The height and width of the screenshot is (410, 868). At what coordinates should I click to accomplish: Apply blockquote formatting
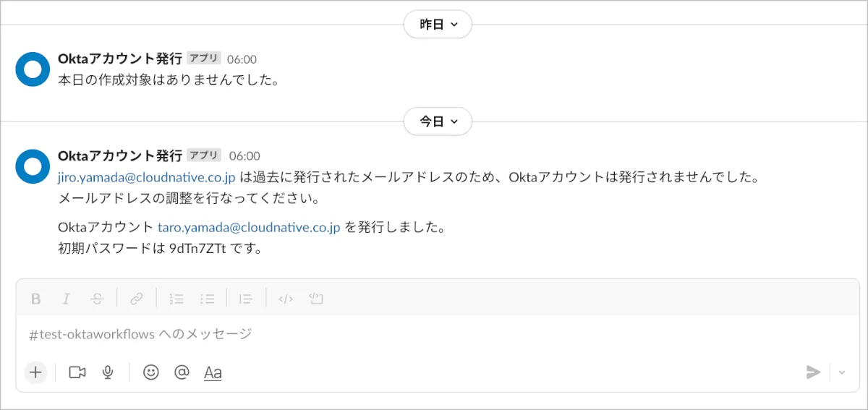(246, 298)
